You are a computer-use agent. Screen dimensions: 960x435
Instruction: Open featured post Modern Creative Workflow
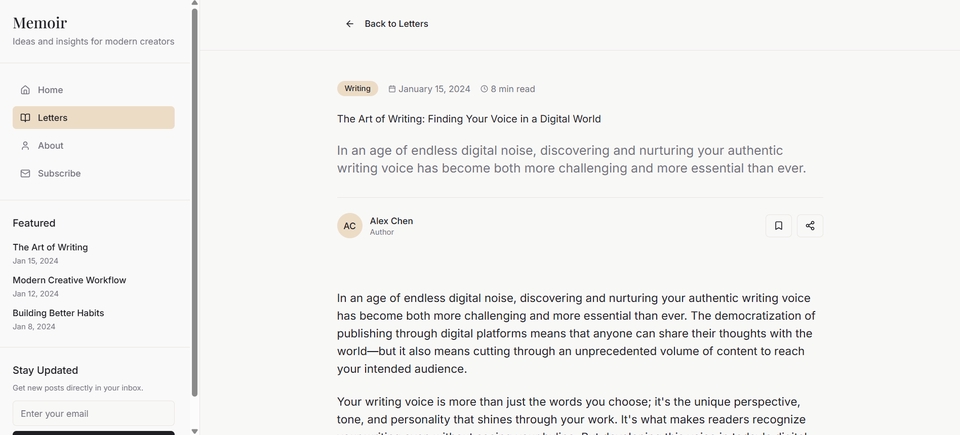69,280
